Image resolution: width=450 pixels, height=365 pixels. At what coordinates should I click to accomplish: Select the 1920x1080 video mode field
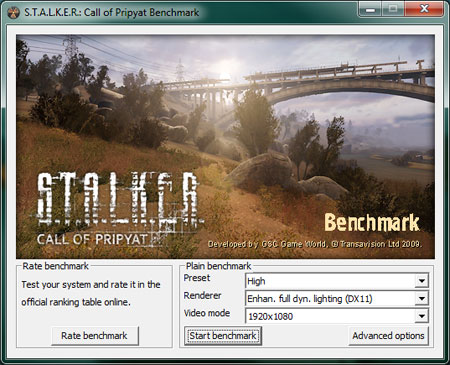pos(337,316)
